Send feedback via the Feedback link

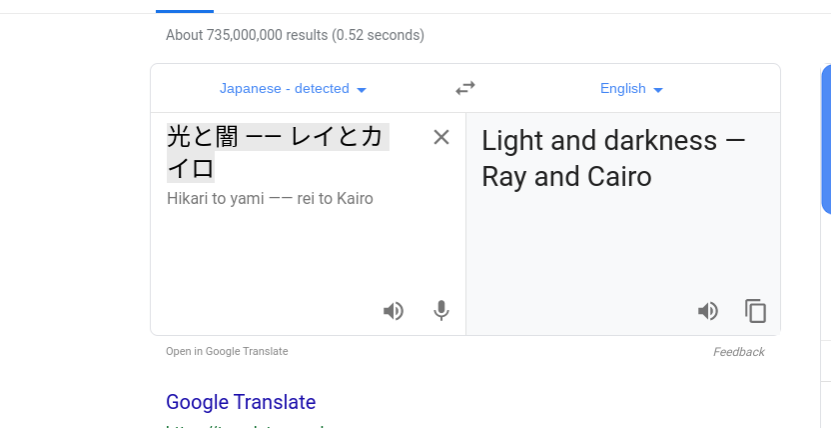[x=738, y=352]
